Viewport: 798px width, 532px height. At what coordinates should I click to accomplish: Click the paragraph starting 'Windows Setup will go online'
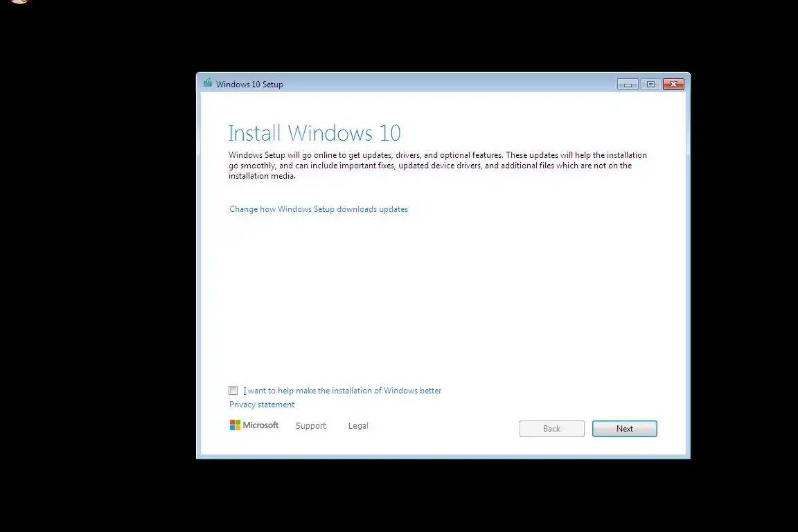(438, 166)
